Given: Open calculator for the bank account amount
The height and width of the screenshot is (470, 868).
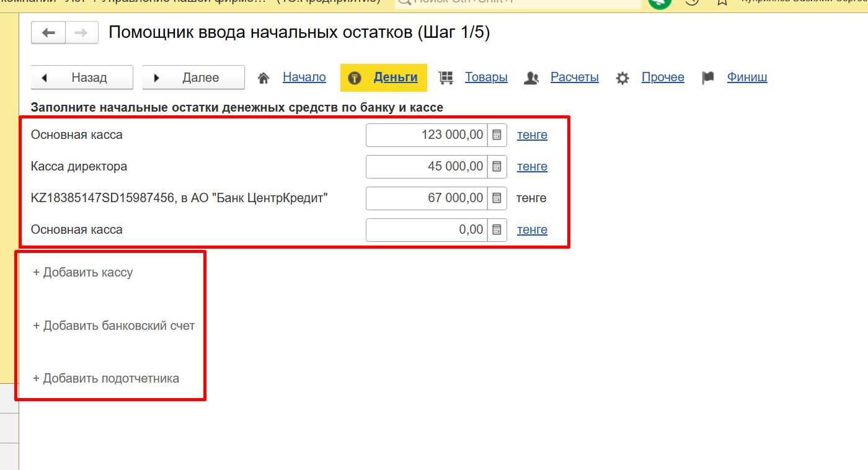Looking at the screenshot, I should (x=497, y=198).
